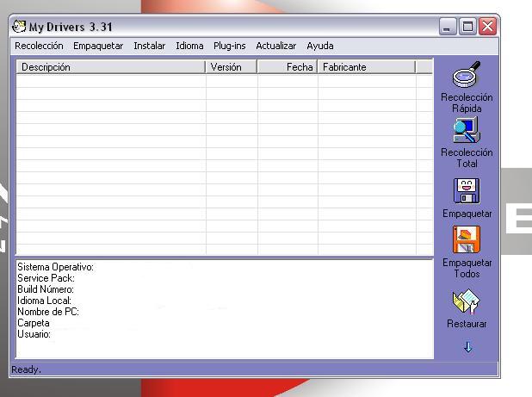Click the Restaurar folder icon
The width and height of the screenshot is (532, 397).
tap(467, 301)
